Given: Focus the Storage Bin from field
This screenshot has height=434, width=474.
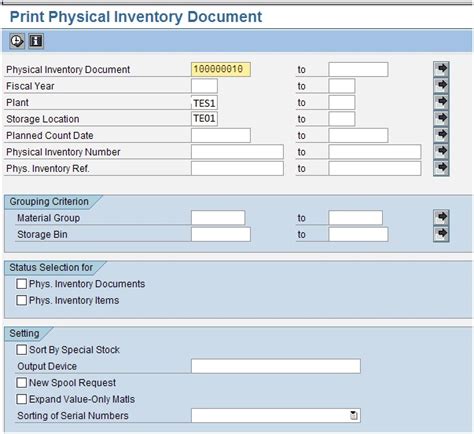Looking at the screenshot, I should (221, 234).
